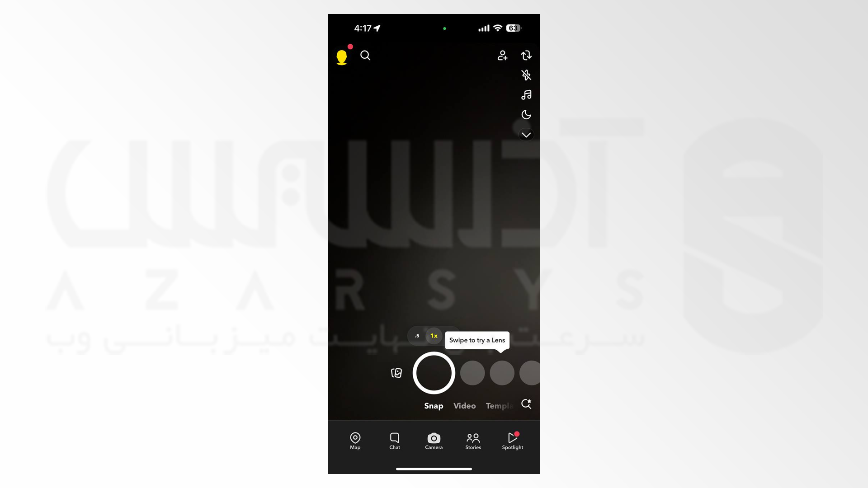The image size is (868, 488).
Task: Tap the search icon
Action: point(365,56)
